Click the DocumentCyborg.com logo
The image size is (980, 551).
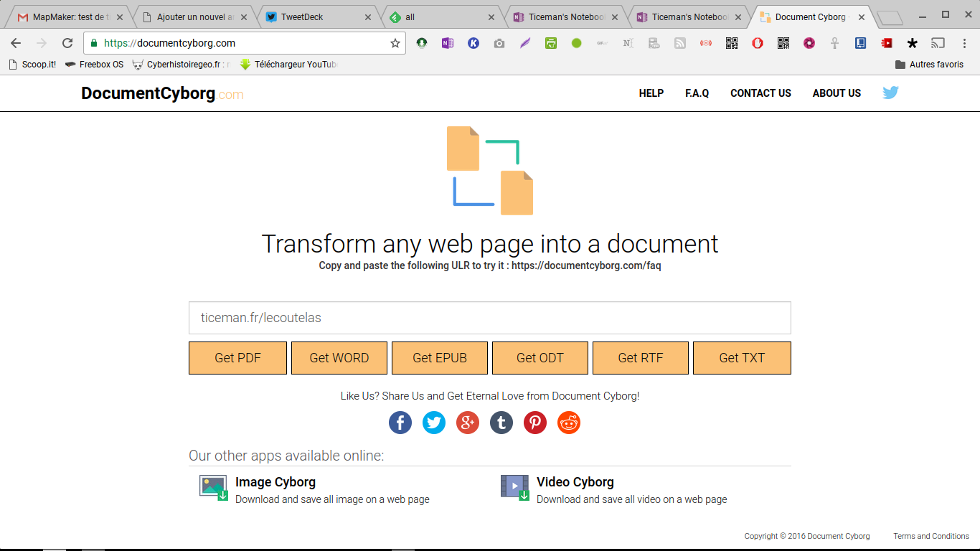[x=162, y=93]
